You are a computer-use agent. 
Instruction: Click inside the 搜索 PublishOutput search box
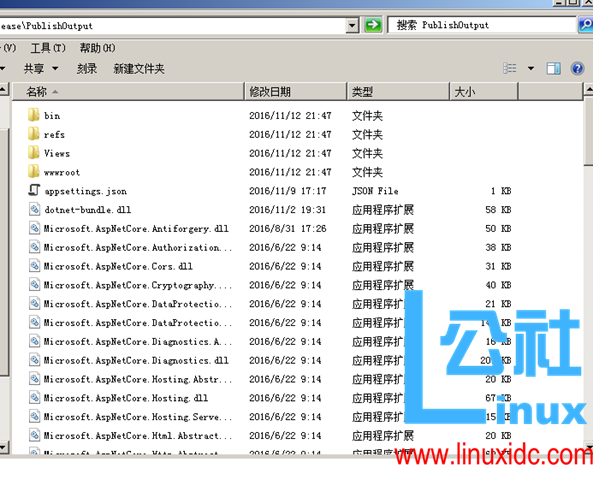click(x=482, y=25)
